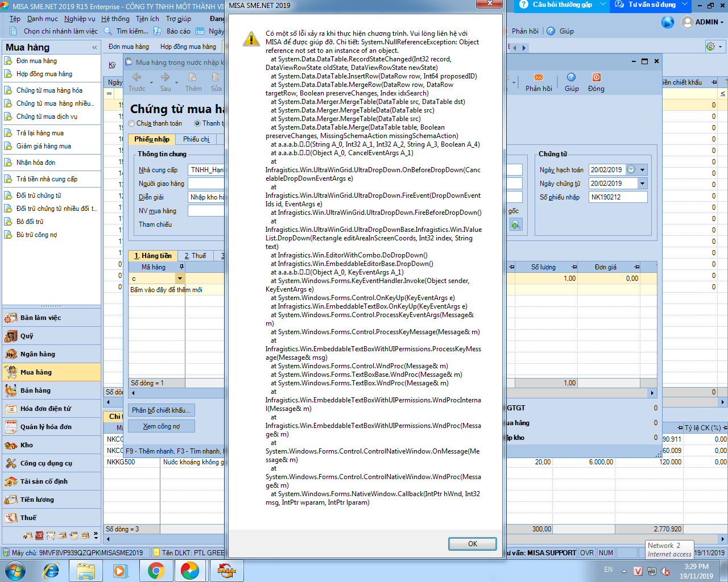This screenshot has height=582, width=728.
Task: Click the Phản hồi envelope icon
Action: tap(539, 77)
